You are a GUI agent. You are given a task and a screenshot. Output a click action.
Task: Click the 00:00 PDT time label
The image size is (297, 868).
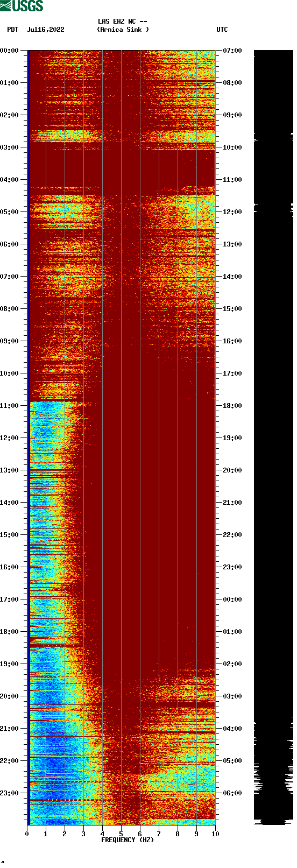[10, 50]
